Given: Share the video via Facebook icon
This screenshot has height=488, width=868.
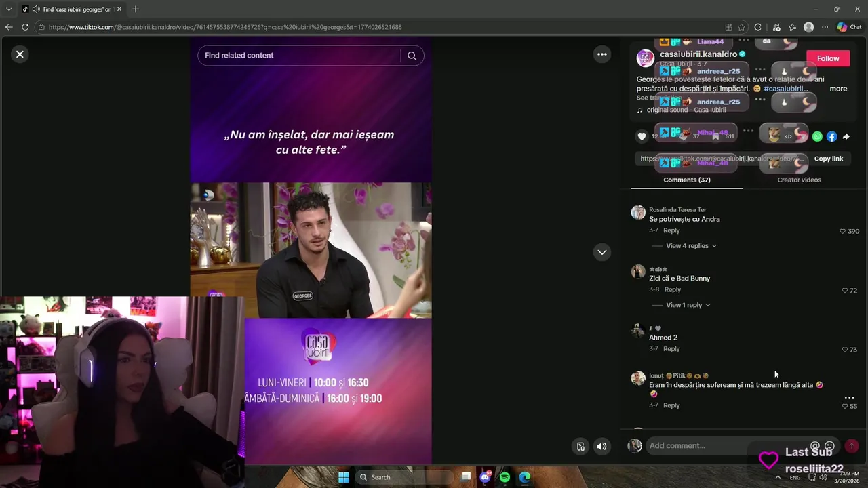Looking at the screenshot, I should point(832,136).
